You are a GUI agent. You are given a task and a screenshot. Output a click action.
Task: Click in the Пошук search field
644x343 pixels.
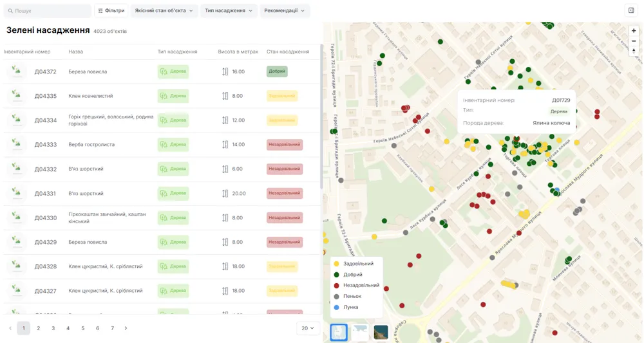coord(47,11)
